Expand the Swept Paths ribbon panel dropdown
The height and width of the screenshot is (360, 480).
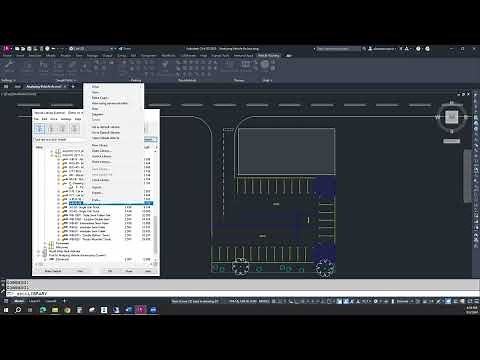65,80
